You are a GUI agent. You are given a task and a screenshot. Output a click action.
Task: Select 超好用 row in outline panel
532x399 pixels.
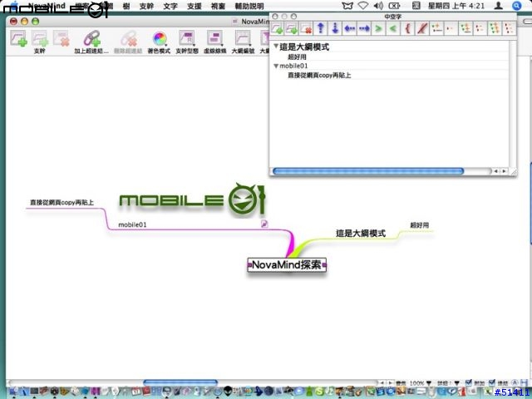point(390,57)
